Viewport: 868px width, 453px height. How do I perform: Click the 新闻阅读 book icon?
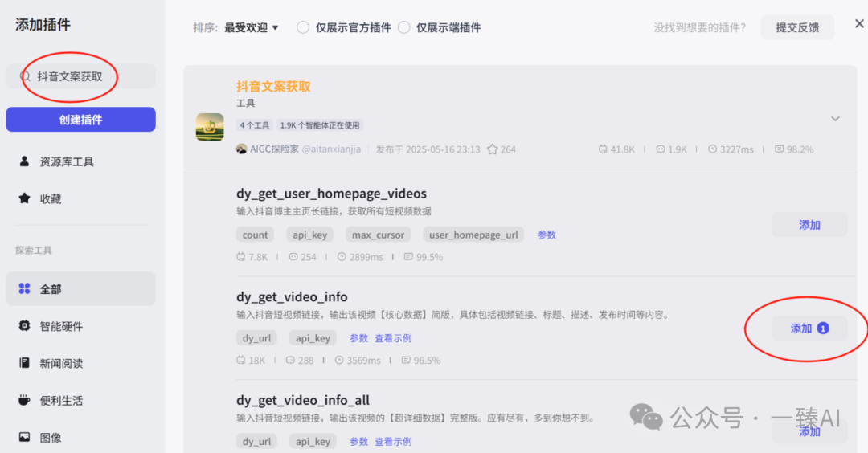point(24,363)
